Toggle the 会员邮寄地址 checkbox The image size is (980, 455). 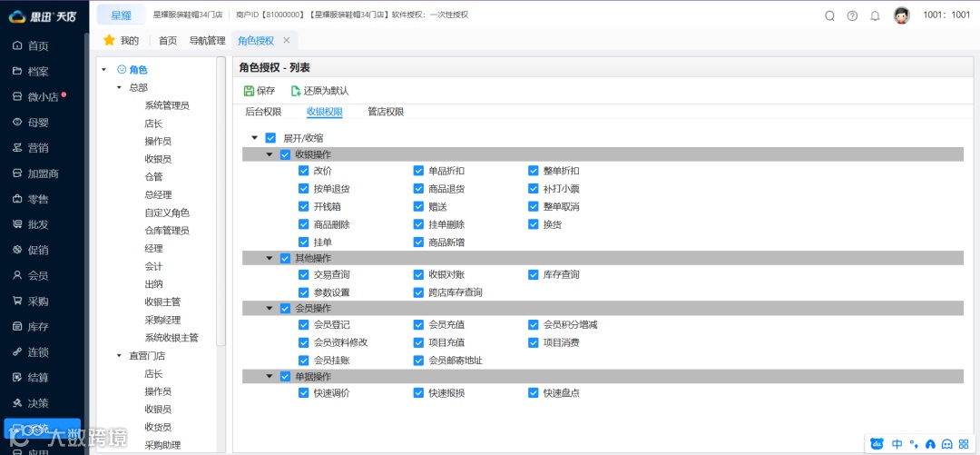pos(418,361)
